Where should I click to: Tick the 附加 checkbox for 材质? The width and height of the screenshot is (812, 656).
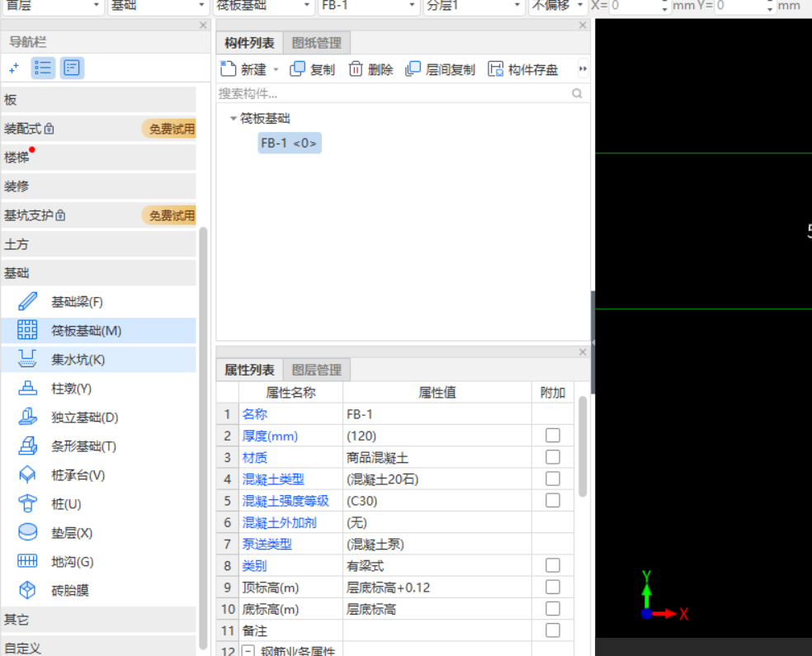point(553,457)
